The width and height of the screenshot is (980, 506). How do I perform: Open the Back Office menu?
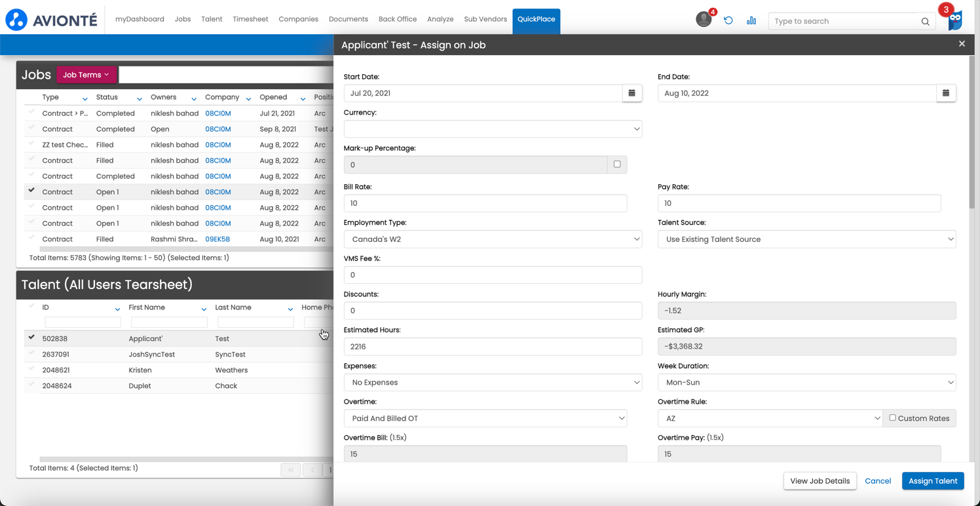pos(398,19)
